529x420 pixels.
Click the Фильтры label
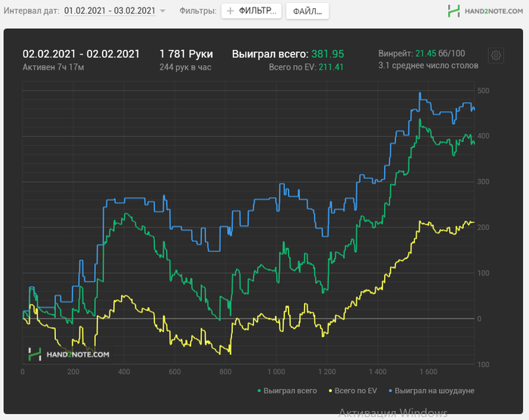(x=198, y=11)
